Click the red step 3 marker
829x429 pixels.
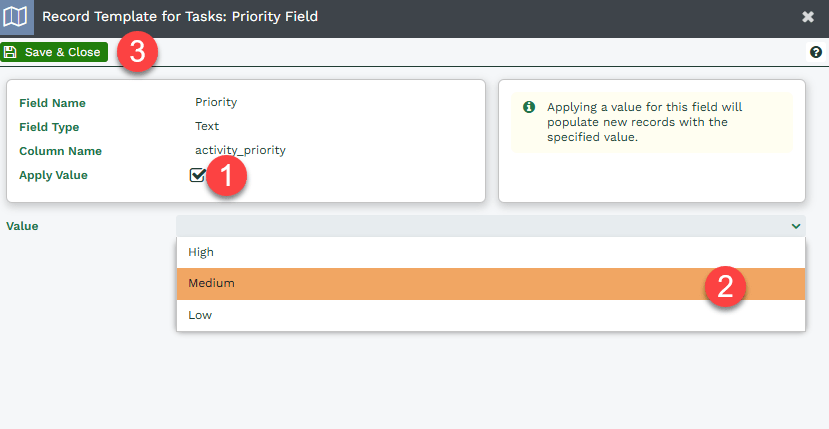point(137,52)
